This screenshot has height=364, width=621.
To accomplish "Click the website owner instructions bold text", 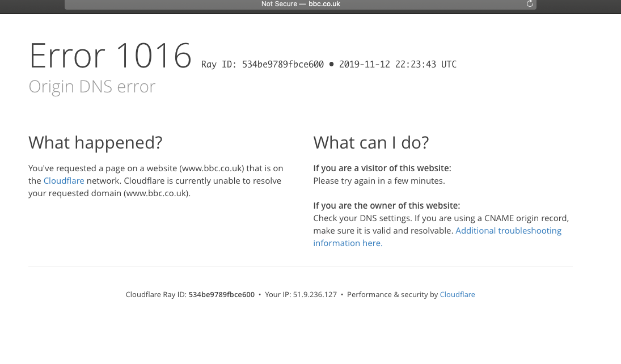I will 386,205.
